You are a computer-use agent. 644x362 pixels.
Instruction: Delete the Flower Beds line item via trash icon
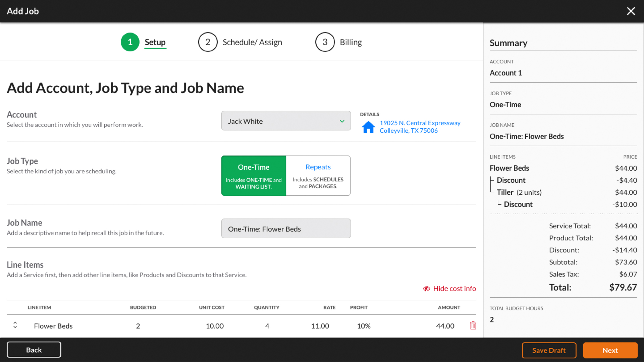click(x=473, y=325)
